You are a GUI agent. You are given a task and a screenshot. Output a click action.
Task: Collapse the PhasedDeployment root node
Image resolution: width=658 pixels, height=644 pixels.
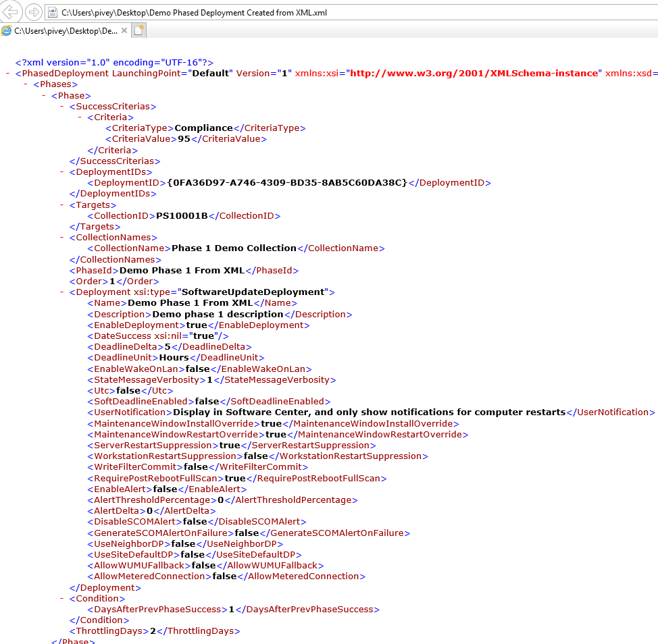(8, 74)
